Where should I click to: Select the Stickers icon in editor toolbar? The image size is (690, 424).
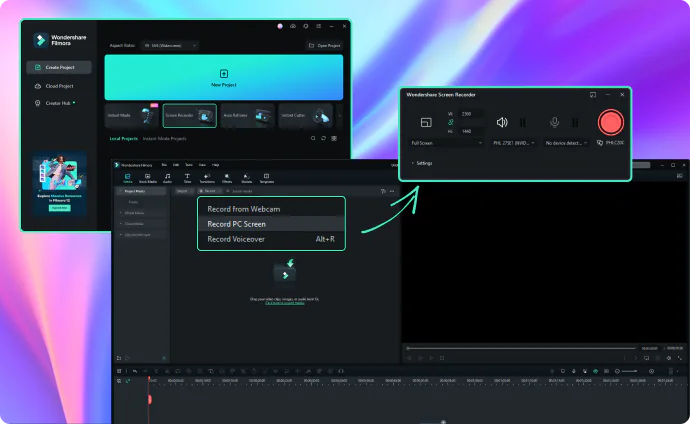pyautogui.click(x=247, y=178)
